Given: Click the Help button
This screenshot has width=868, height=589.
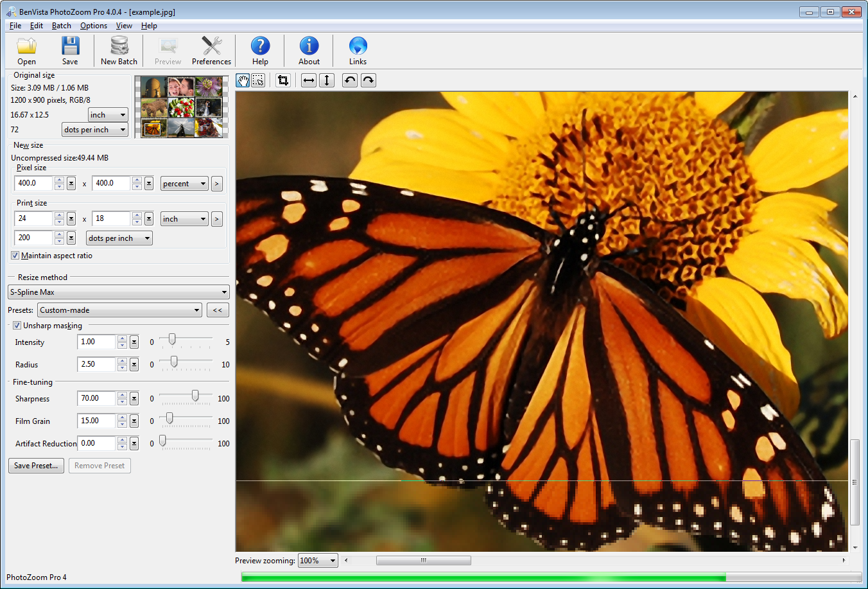Looking at the screenshot, I should click(x=260, y=50).
